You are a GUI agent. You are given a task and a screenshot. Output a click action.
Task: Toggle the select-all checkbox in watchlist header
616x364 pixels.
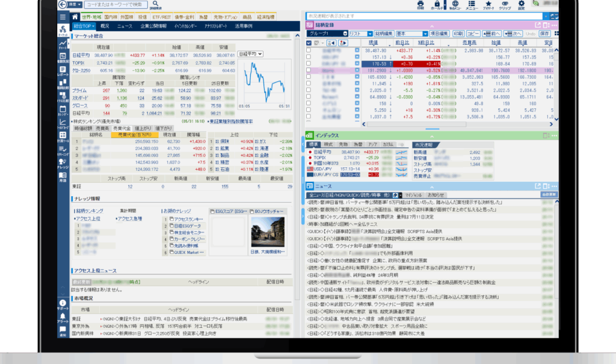click(309, 43)
